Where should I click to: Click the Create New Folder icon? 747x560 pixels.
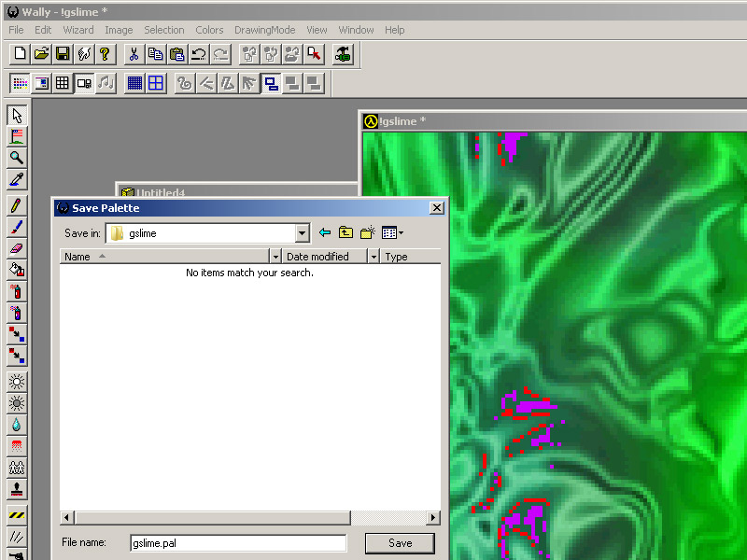367,232
